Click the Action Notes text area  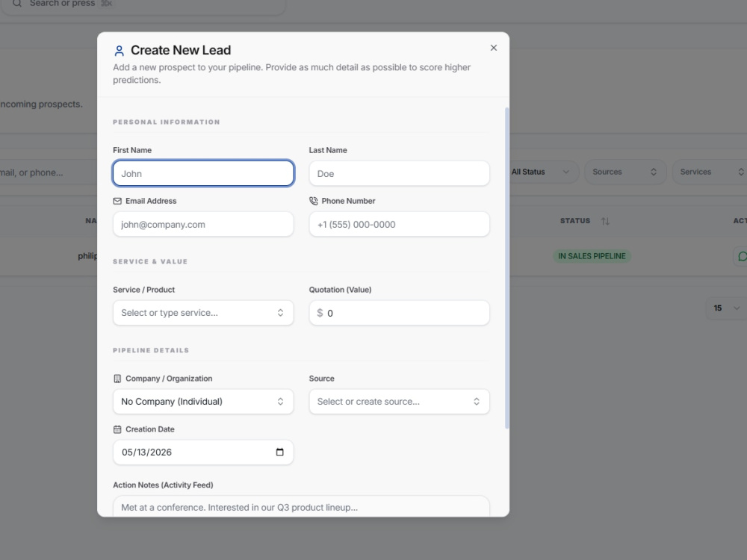[x=301, y=506]
